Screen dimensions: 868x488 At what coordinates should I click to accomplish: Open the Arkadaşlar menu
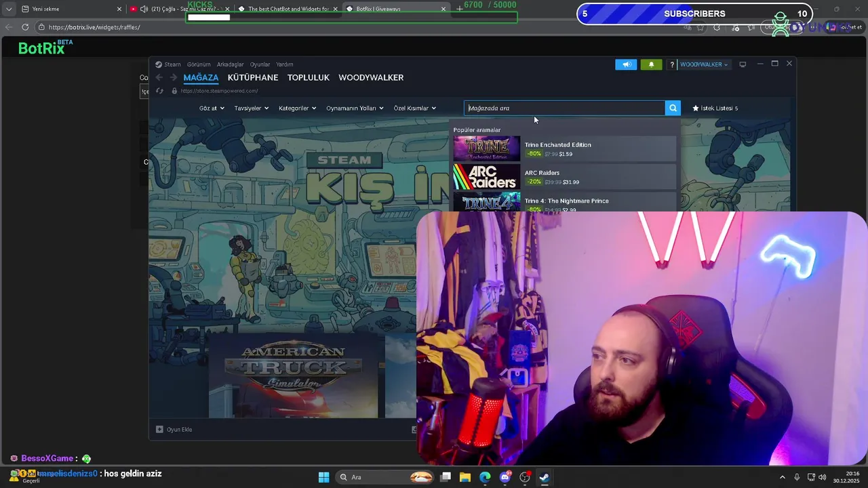[230, 64]
